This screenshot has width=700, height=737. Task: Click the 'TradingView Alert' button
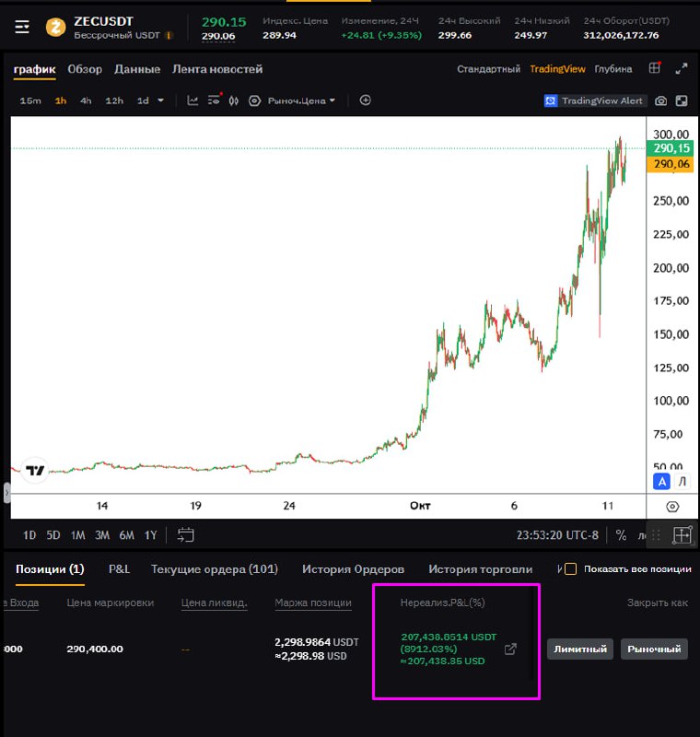594,100
